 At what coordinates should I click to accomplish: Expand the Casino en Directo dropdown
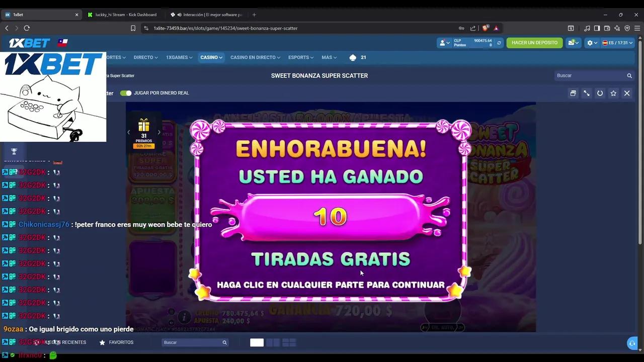click(x=256, y=57)
